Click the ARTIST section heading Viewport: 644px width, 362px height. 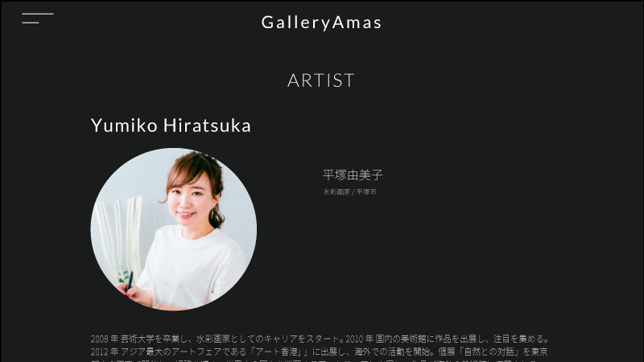pos(321,80)
